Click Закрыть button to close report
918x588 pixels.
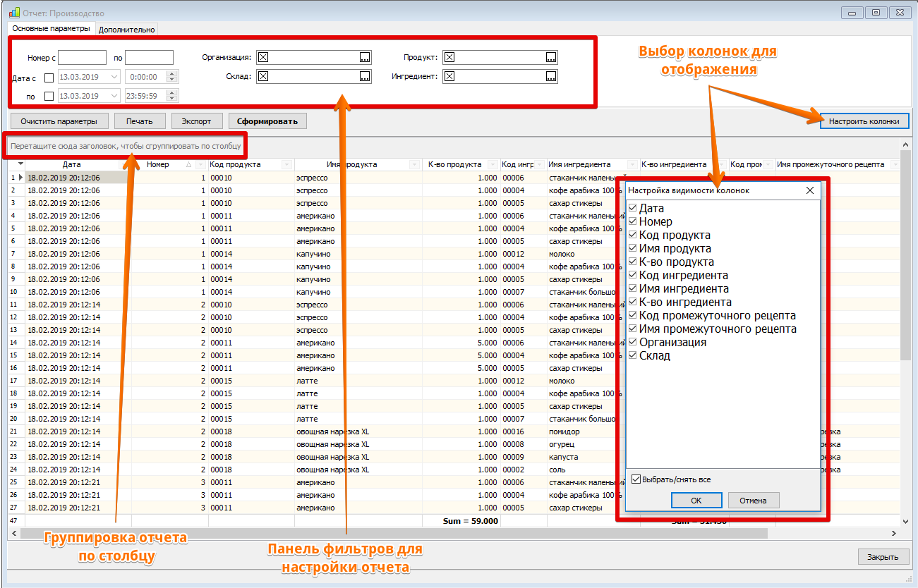point(883,557)
